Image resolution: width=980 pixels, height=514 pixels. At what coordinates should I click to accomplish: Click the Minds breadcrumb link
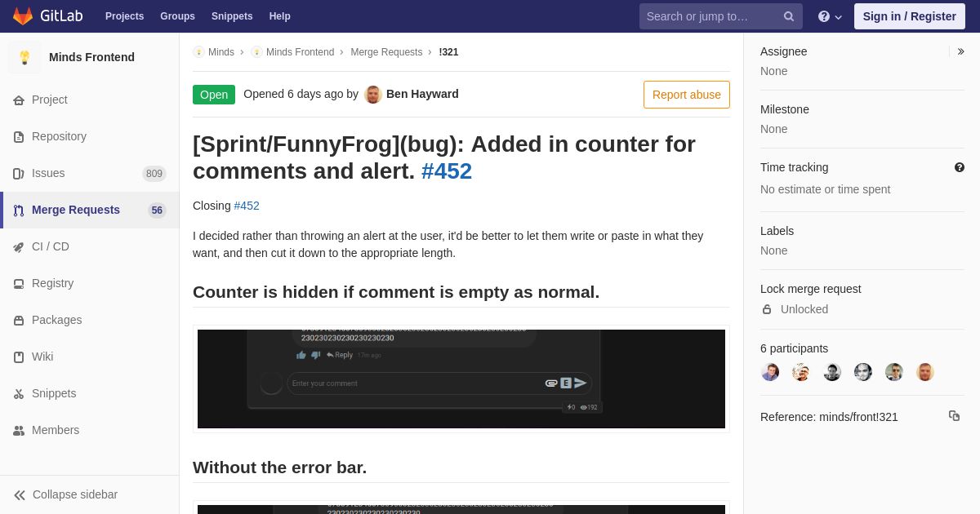point(221,52)
